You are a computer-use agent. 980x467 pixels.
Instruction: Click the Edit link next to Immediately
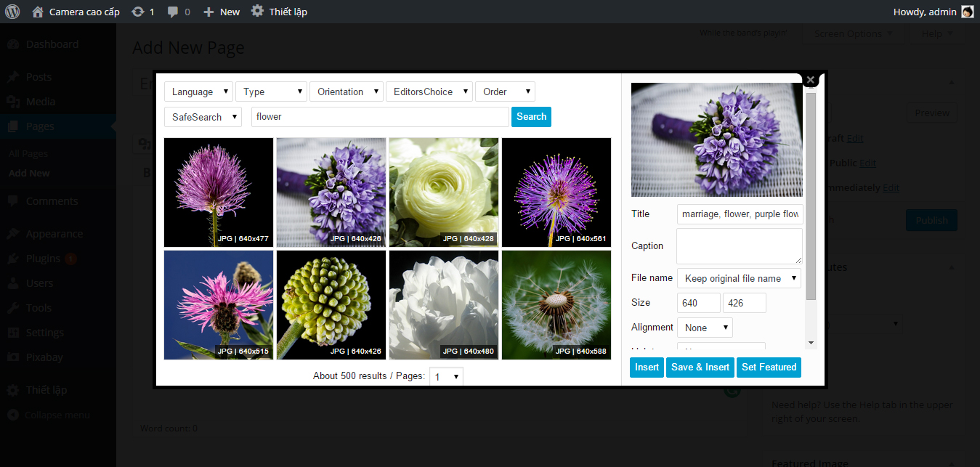(891, 187)
